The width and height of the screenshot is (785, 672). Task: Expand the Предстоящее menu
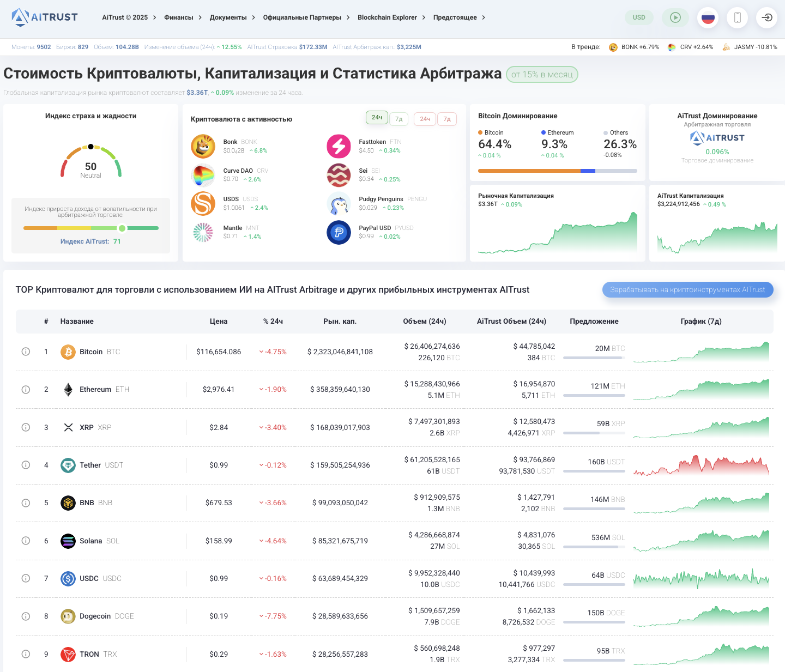[x=459, y=17]
